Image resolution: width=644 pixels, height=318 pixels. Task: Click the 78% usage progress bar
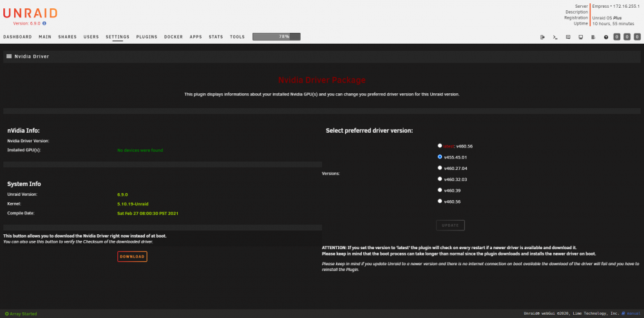(276, 37)
